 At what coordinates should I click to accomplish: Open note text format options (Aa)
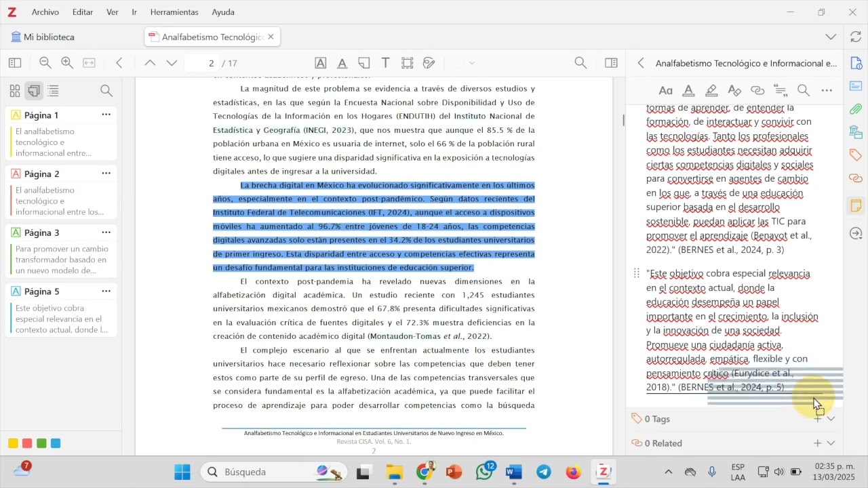click(666, 91)
